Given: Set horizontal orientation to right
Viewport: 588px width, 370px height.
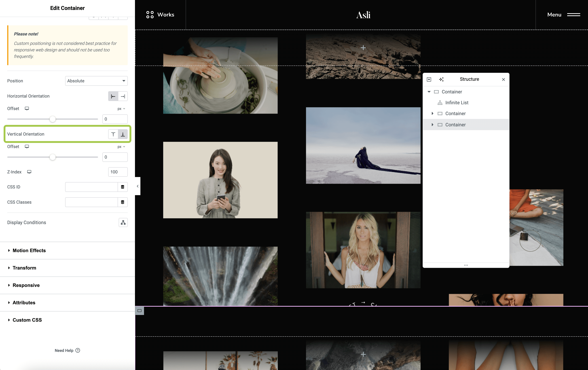Looking at the screenshot, I should (123, 96).
